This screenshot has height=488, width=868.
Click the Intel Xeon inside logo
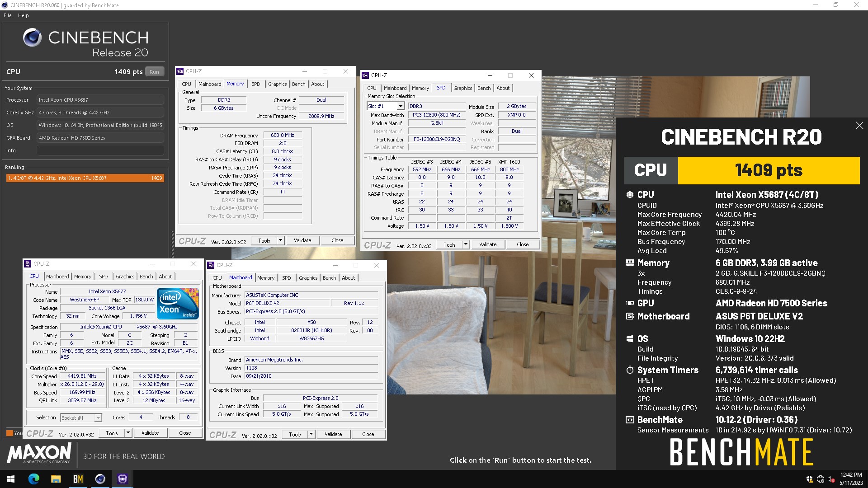click(178, 303)
